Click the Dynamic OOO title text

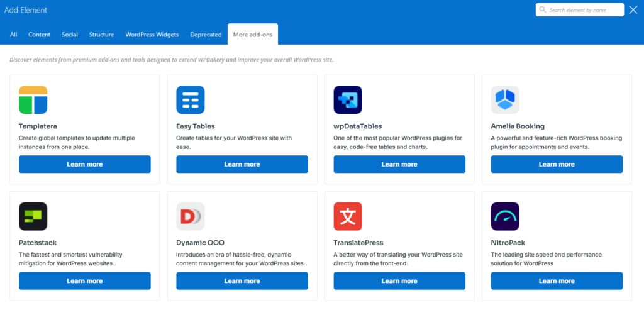pyautogui.click(x=201, y=243)
